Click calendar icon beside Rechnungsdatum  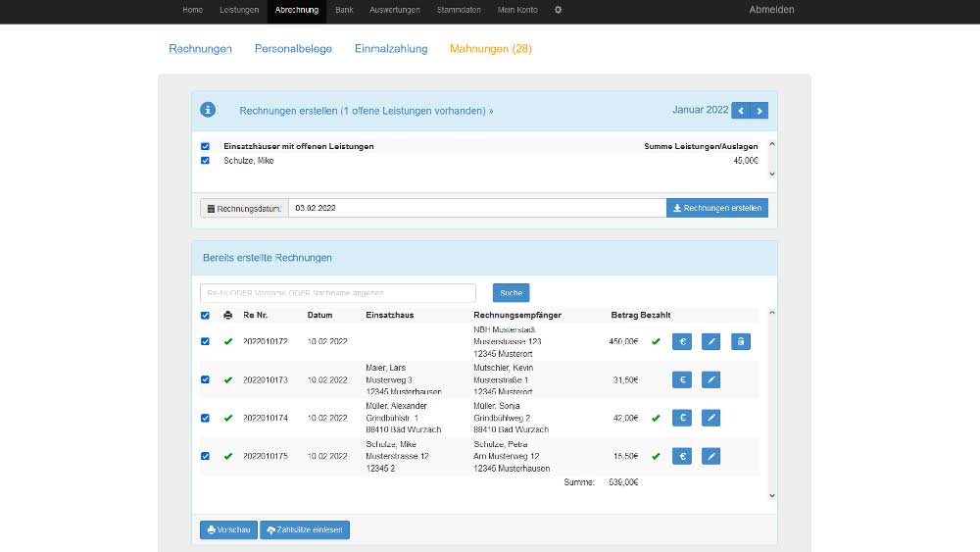point(212,209)
